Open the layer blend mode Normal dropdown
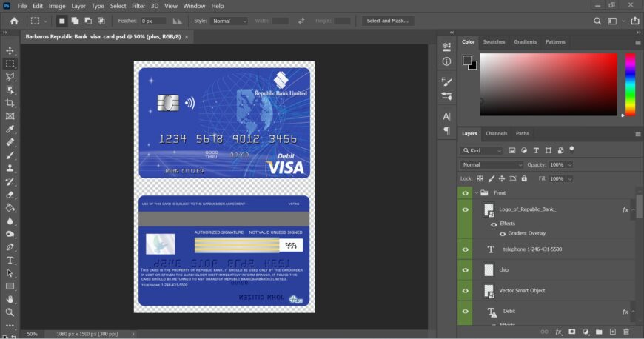Image resolution: width=644 pixels, height=339 pixels. pos(492,165)
